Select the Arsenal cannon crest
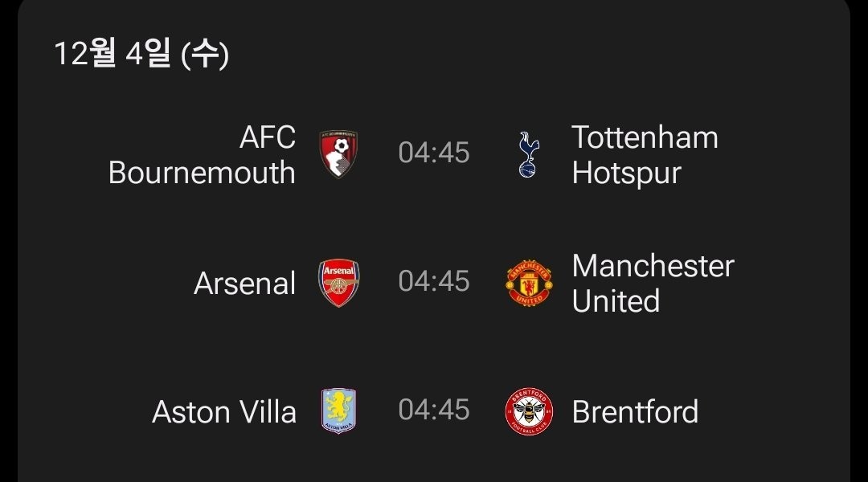The image size is (868, 482). (338, 284)
